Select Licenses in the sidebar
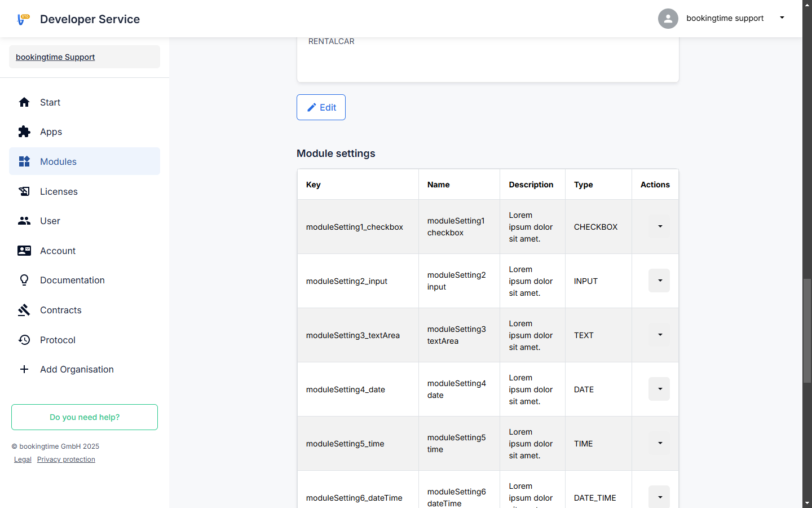 coord(85,191)
